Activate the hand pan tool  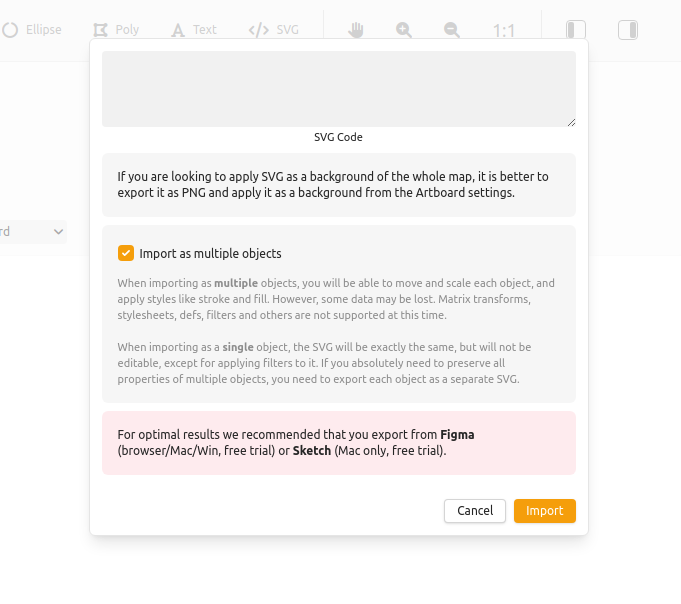coord(355,30)
